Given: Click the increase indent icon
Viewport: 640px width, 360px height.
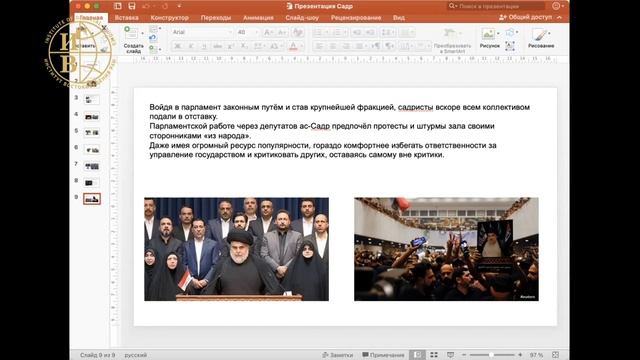Looking at the screenshot, I should (370, 32).
